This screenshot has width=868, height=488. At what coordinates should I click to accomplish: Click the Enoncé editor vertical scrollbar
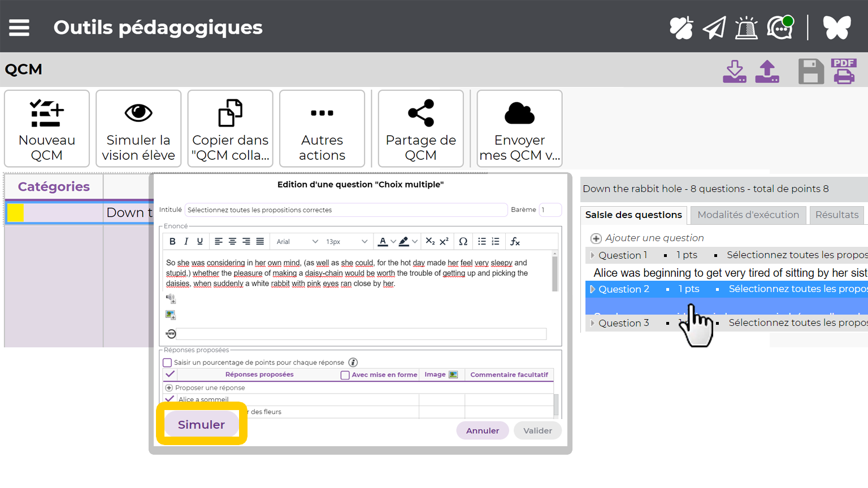pos(555,272)
